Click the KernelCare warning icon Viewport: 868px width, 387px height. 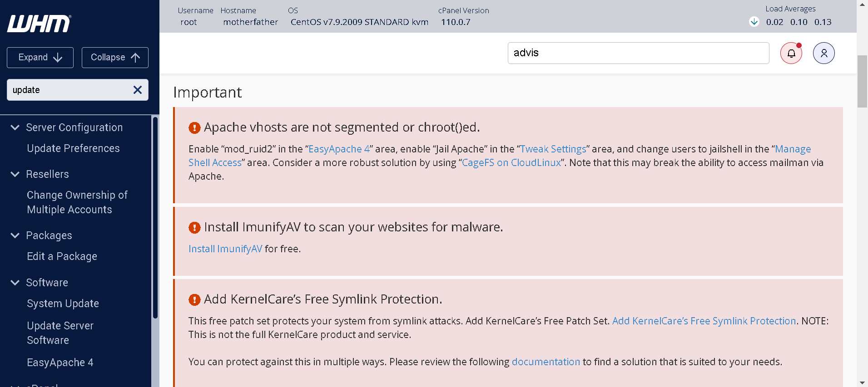(194, 299)
